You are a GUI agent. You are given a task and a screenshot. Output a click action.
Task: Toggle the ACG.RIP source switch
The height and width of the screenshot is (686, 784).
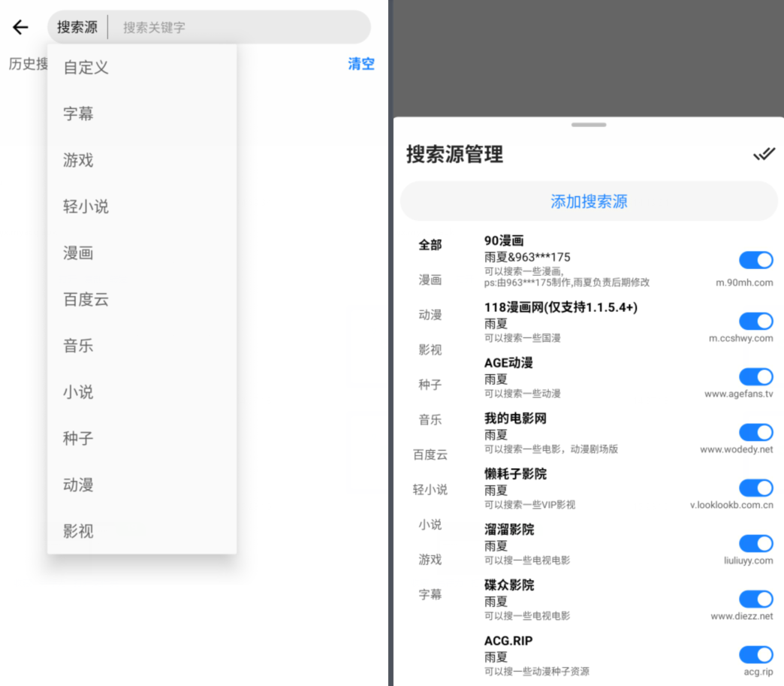pyautogui.click(x=755, y=654)
